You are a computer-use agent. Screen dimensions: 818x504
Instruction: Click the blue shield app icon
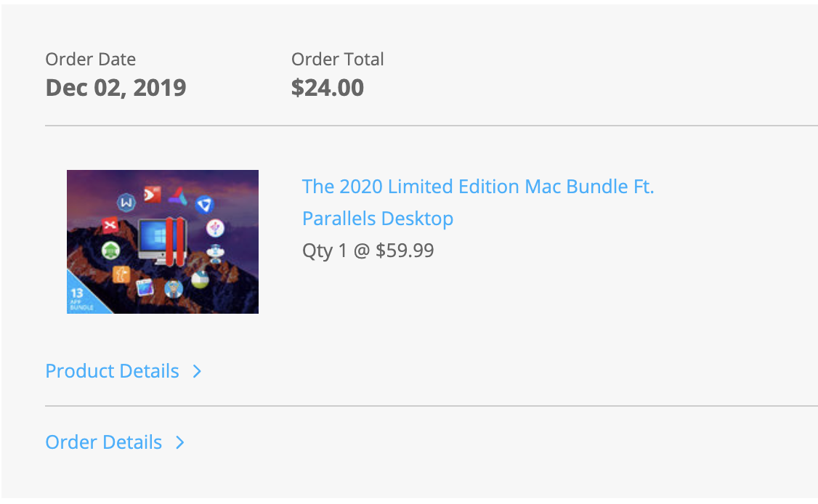pyautogui.click(x=205, y=205)
